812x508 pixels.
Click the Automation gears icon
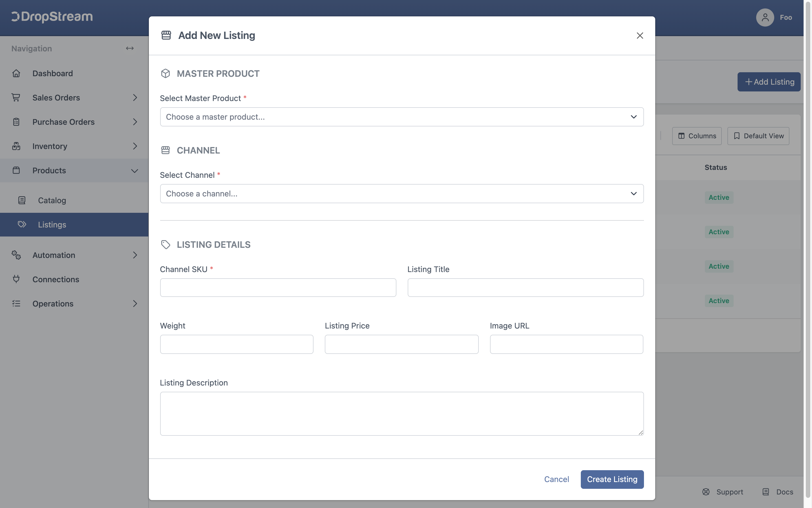[x=16, y=255]
